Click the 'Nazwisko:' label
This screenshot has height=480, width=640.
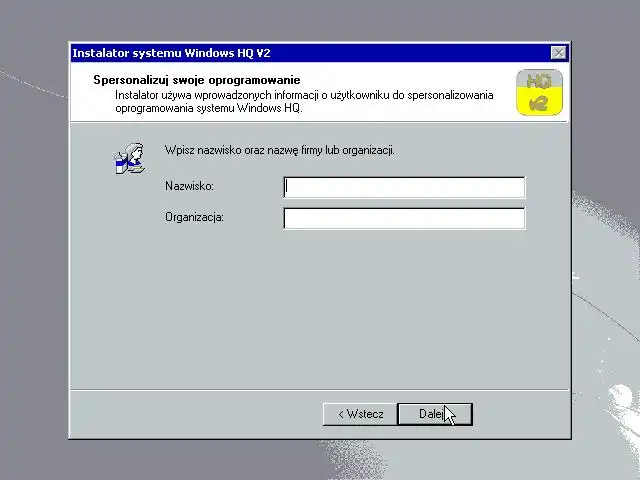(x=189, y=186)
